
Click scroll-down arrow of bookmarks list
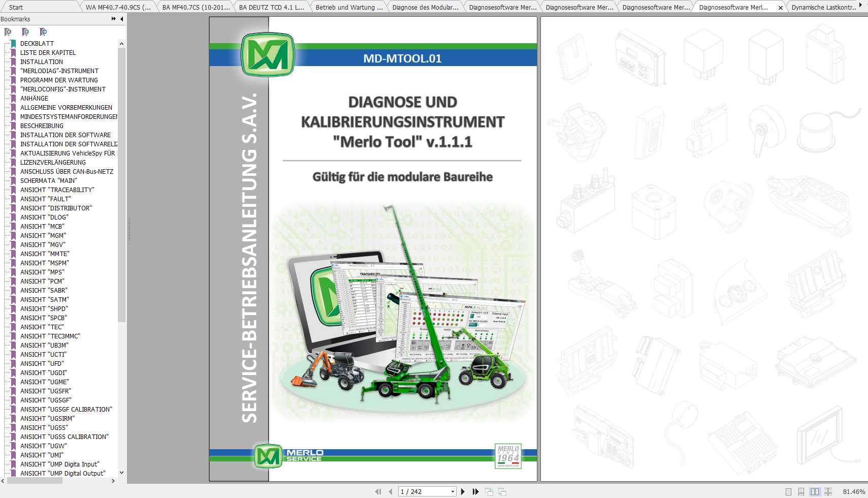click(x=121, y=473)
